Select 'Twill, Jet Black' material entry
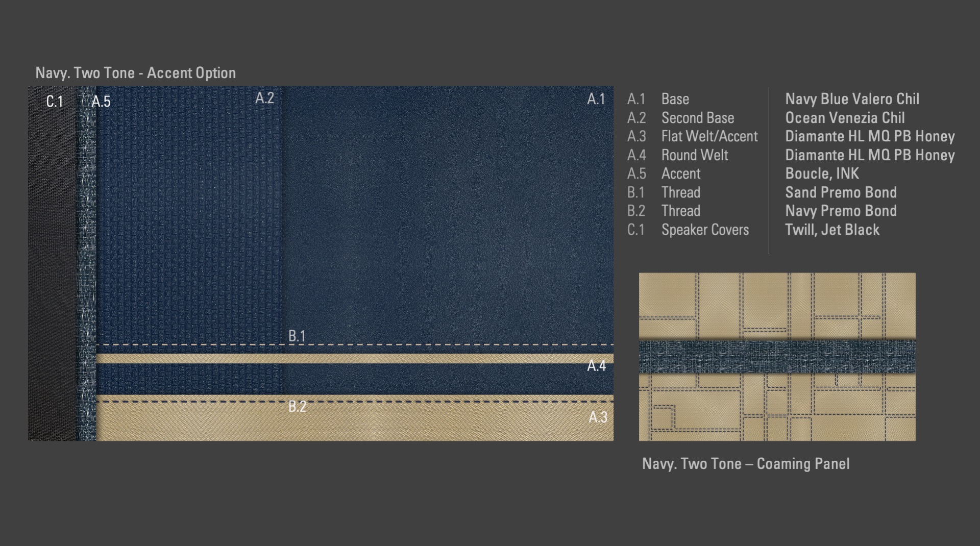This screenshot has width=980, height=546. pos(832,230)
